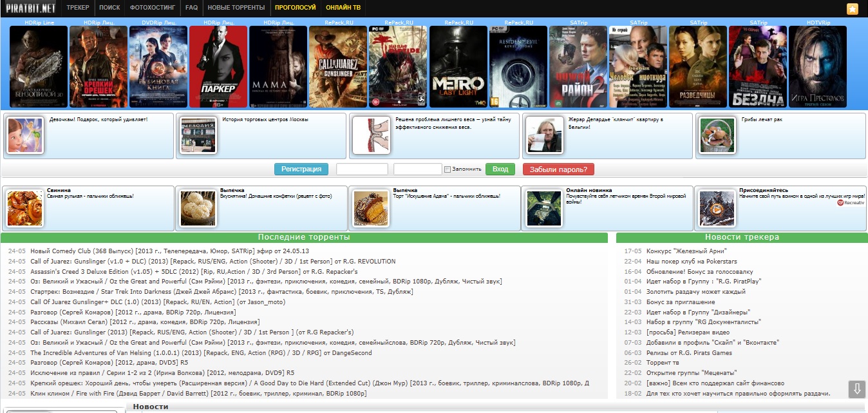This screenshot has height=413, width=868.
Task: Open the ПОИСК menu item
Action: 110,8
